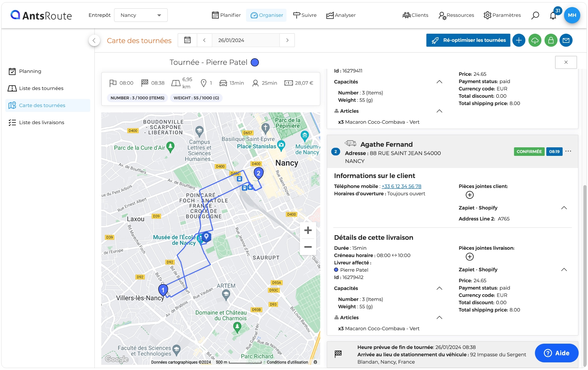Image resolution: width=588 pixels, height=370 pixels.
Task: Click the Agathe Fernand customer name
Action: click(x=386, y=144)
